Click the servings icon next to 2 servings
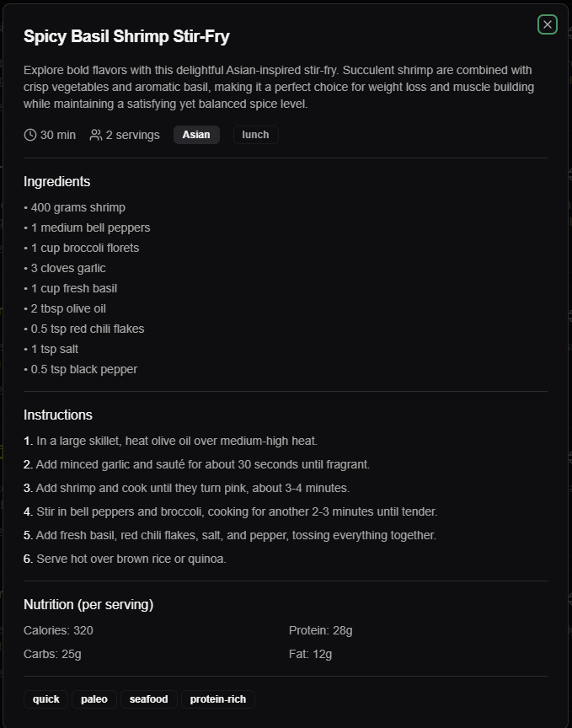 (94, 134)
